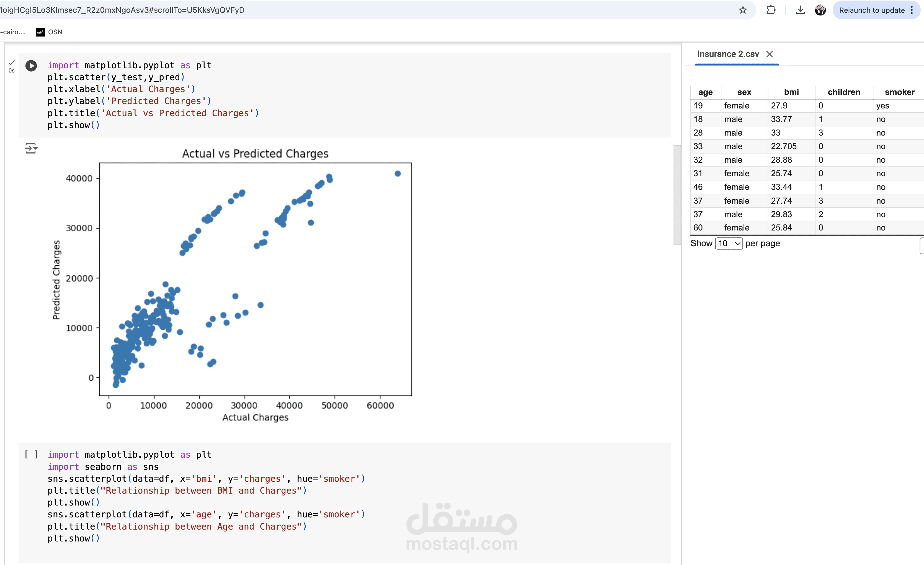Click the age column header
The image size is (924, 565).
click(x=705, y=92)
